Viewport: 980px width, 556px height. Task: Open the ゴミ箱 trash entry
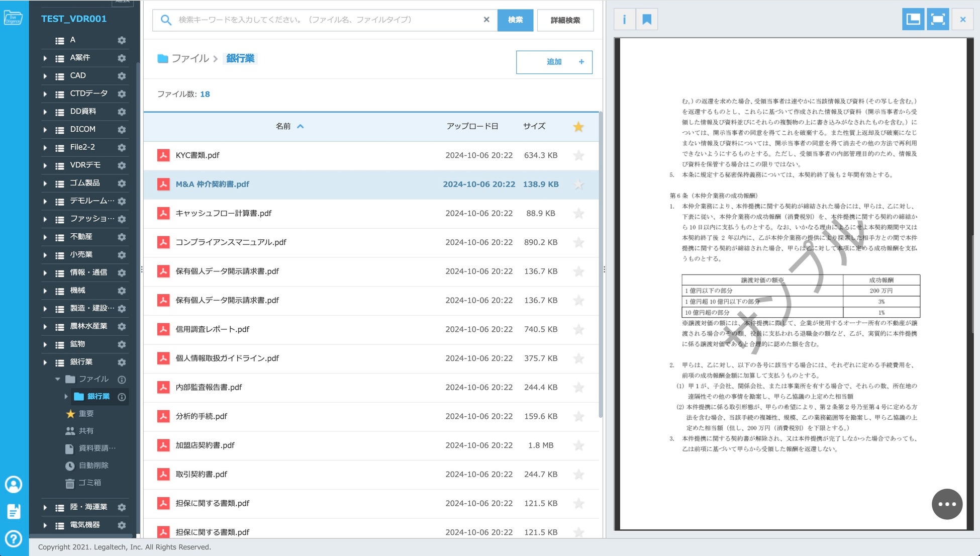coord(89,483)
